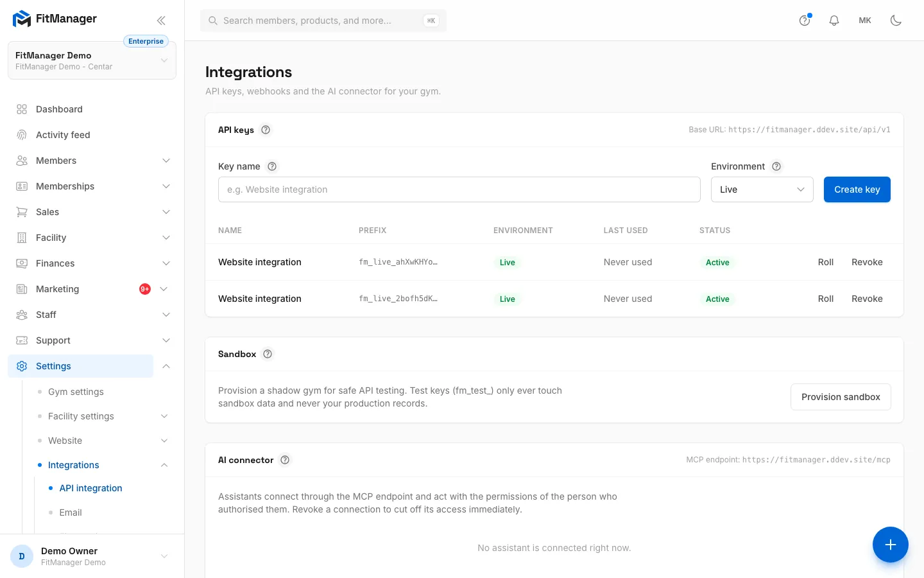Open the FitManager Demo gym switcher
Viewport: 924px width, 578px height.
click(92, 60)
